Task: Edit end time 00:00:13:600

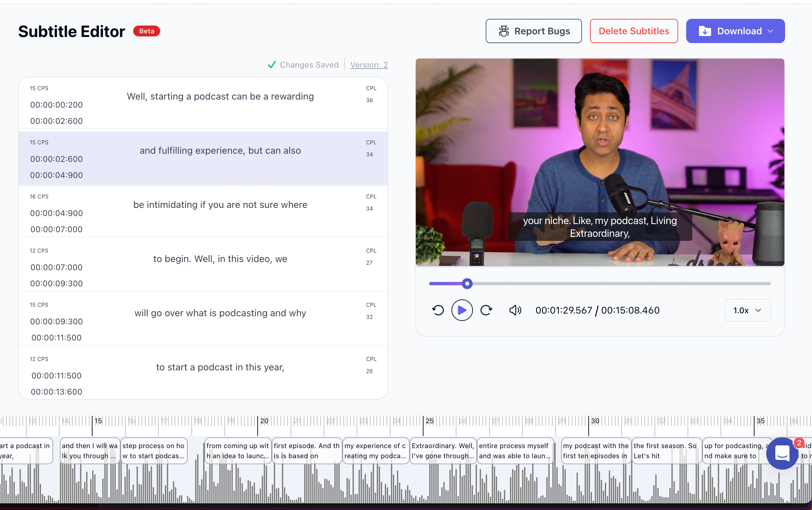Action: (56, 392)
